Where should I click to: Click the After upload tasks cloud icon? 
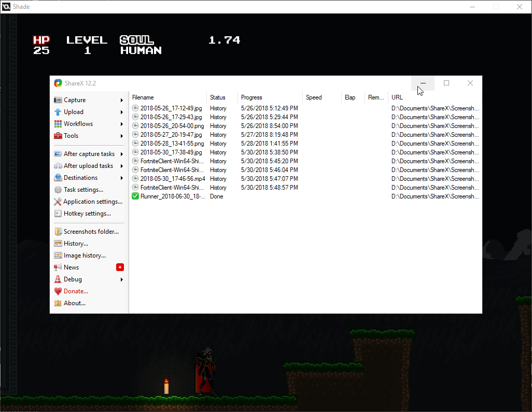click(x=58, y=166)
